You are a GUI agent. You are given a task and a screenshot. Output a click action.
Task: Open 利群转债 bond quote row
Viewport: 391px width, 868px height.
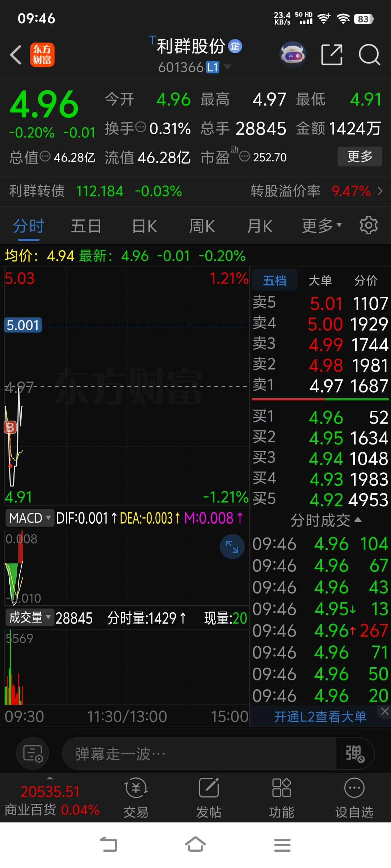[x=96, y=191]
